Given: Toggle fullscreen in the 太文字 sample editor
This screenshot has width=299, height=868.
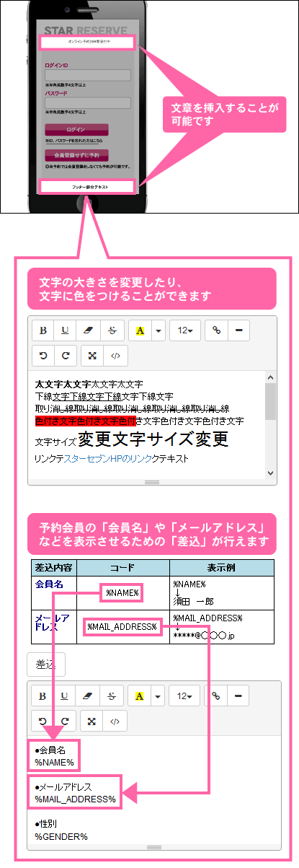Looking at the screenshot, I should point(92,356).
